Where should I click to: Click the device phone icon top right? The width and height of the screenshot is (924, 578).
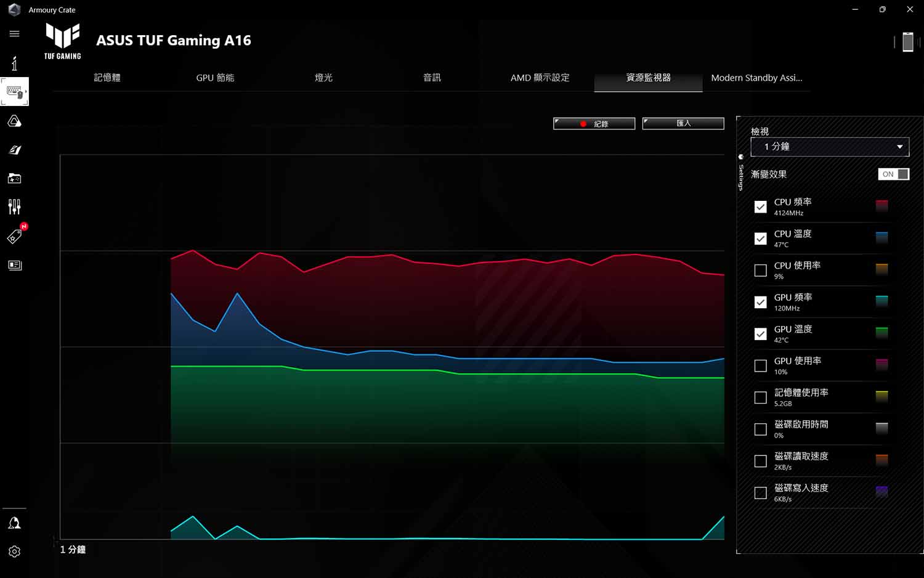tap(907, 41)
